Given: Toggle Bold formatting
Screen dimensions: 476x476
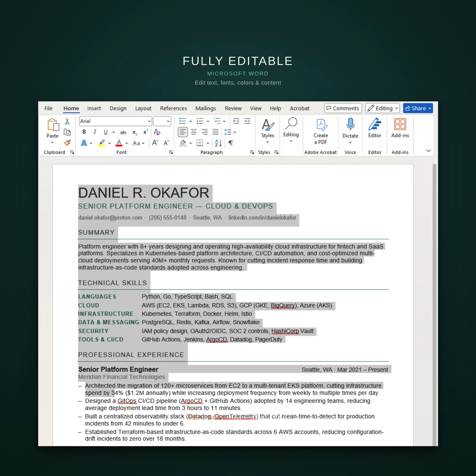Looking at the screenshot, I should pos(84,132).
